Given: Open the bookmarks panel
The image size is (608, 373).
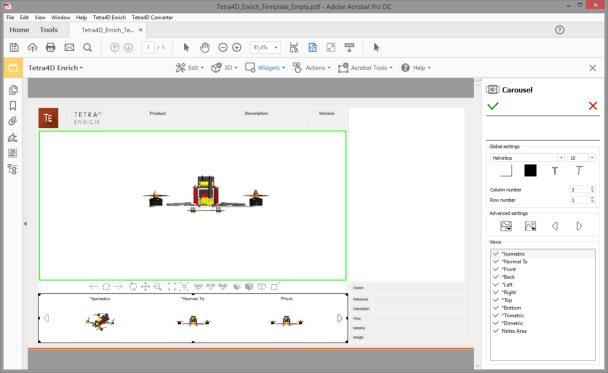Looking at the screenshot, I should pos(13,106).
